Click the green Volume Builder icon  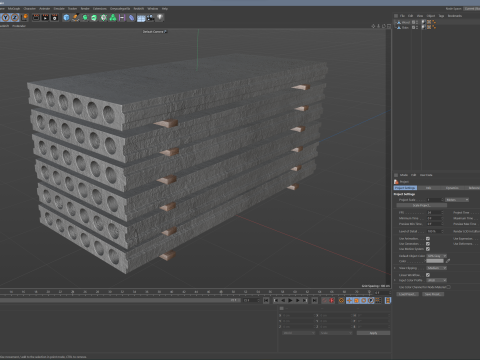[x=113, y=18]
